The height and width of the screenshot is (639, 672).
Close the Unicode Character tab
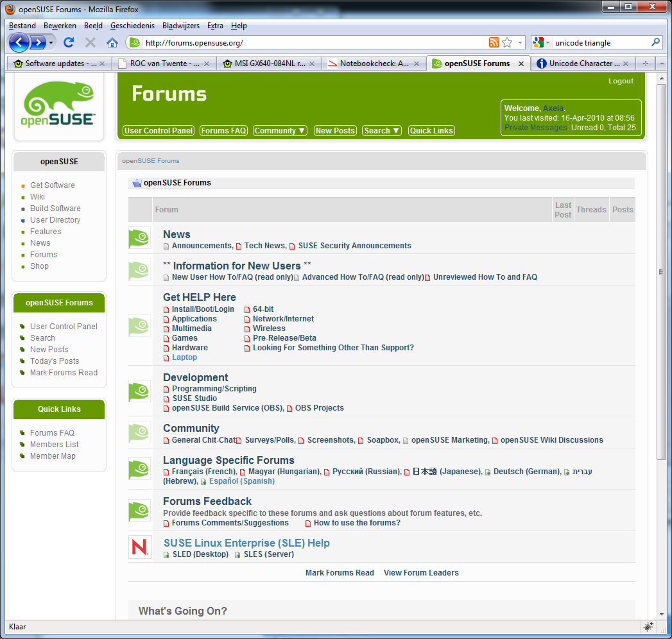click(x=626, y=64)
